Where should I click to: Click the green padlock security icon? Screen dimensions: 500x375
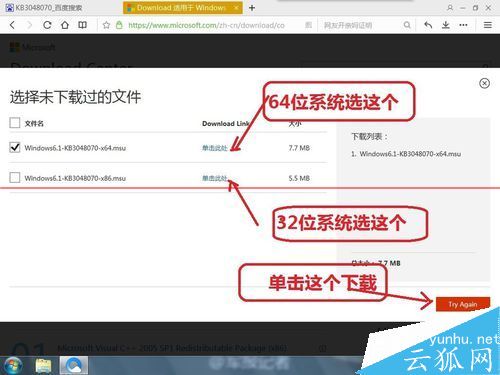119,25
